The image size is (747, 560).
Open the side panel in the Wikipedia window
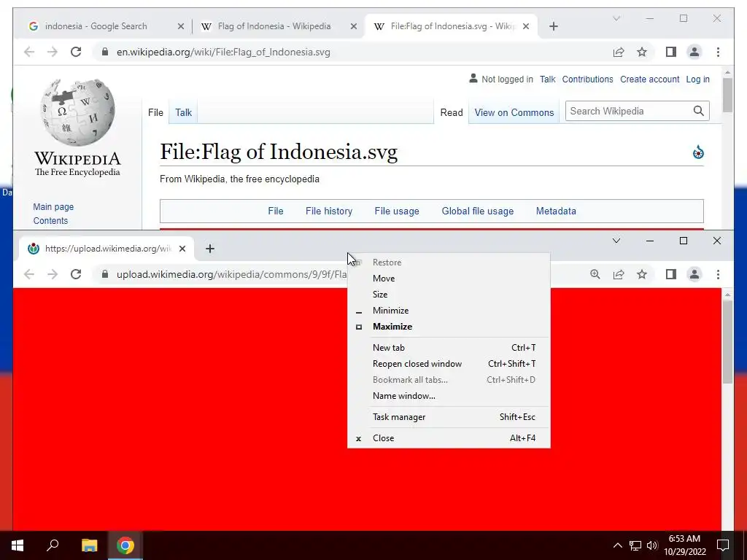point(671,52)
